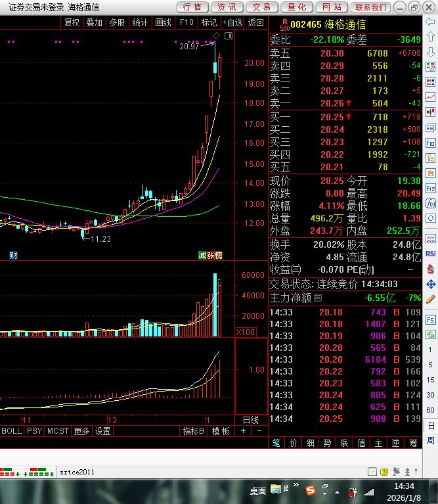This screenshot has height=504, width=438.
Task: Click the 财 finance marker on the chart
Action: tap(13, 256)
